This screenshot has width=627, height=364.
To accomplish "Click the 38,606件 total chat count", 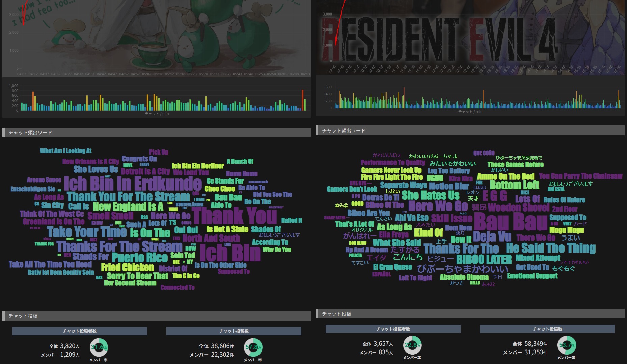I will 222,346.
